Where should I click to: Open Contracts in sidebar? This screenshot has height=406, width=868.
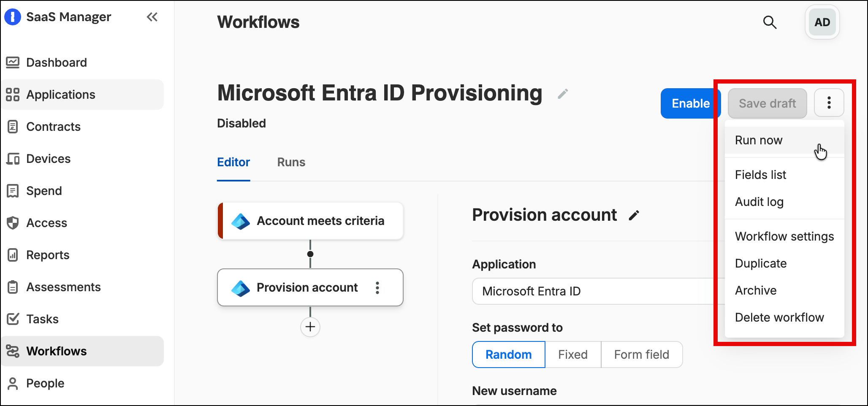pos(82,127)
